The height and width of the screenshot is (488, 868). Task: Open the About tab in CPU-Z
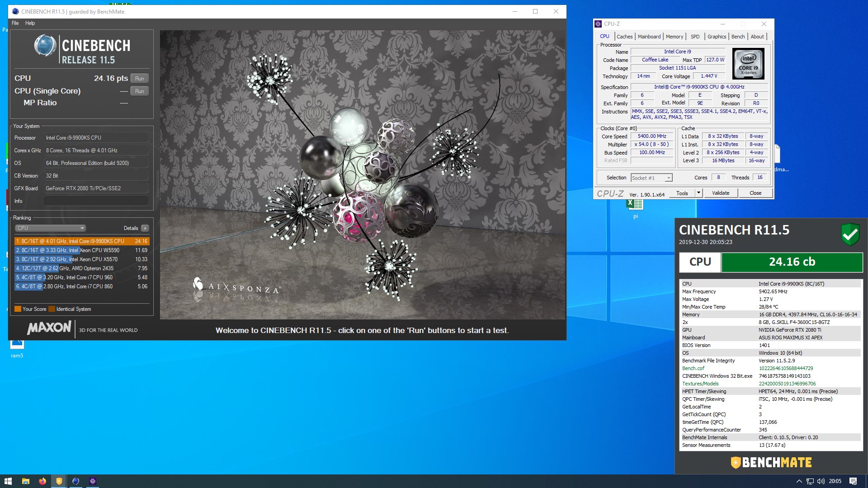[x=757, y=37]
